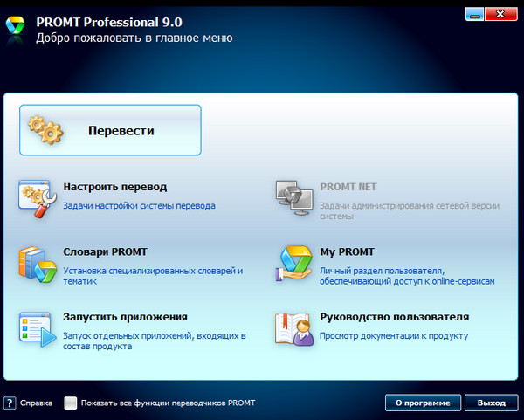Click the greyed PROMT NET computers icon
Screen dimensions: 524x420
(x=294, y=198)
